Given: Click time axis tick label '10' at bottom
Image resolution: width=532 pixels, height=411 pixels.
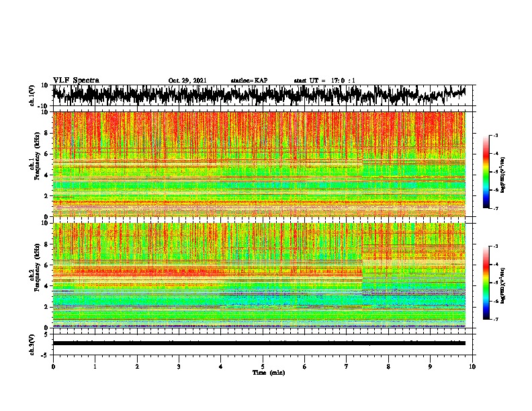Looking at the screenshot, I should point(472,367).
